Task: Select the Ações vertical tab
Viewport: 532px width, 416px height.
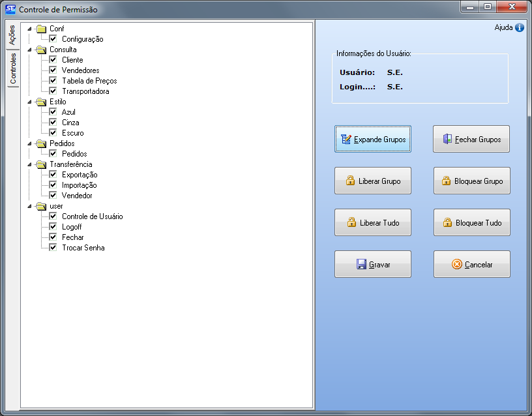Action: click(x=12, y=35)
